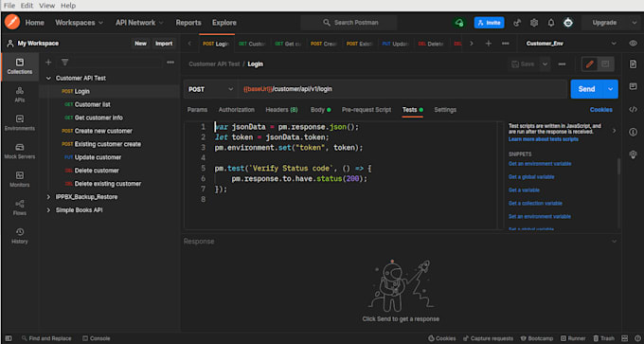Screen dimensions: 644x344
Task: Collapse the Customer API Test collection
Action: (x=48, y=78)
